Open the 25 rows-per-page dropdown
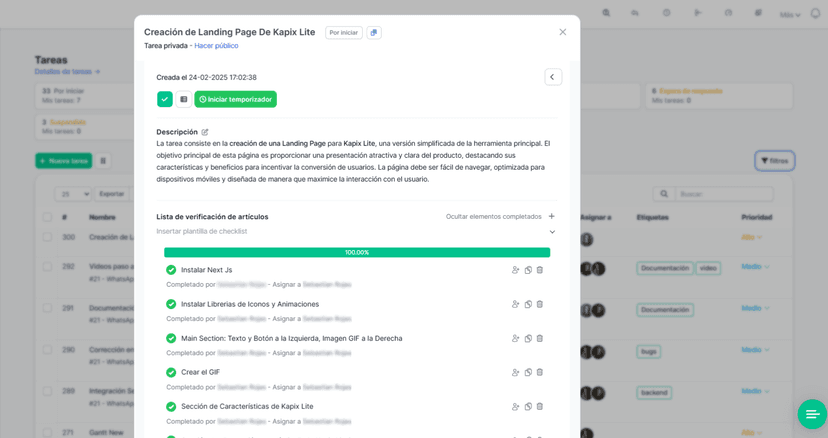 (73, 194)
